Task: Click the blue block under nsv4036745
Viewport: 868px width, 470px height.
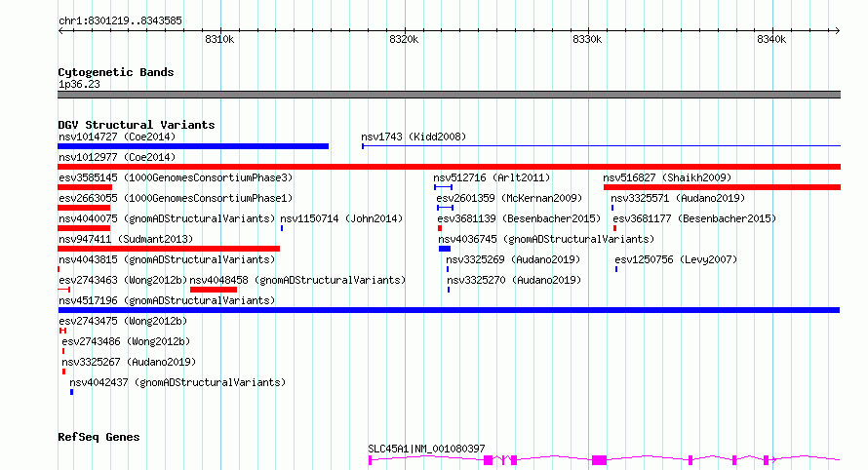Action: tap(445, 249)
